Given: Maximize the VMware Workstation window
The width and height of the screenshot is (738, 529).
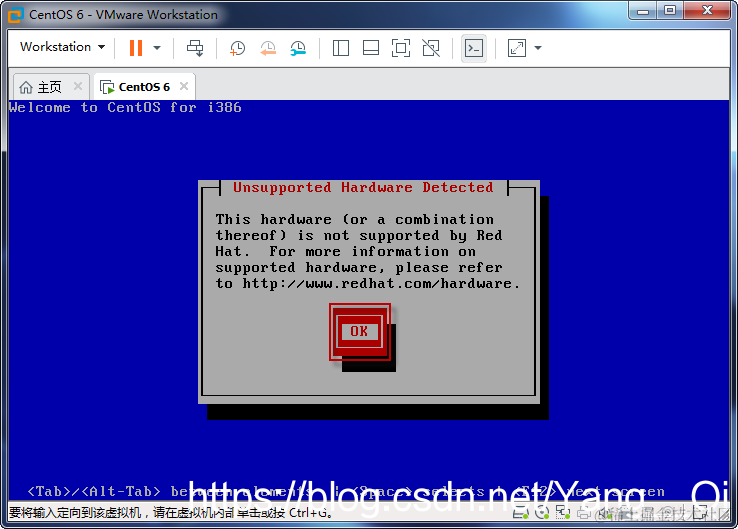Looking at the screenshot, I should [x=670, y=11].
